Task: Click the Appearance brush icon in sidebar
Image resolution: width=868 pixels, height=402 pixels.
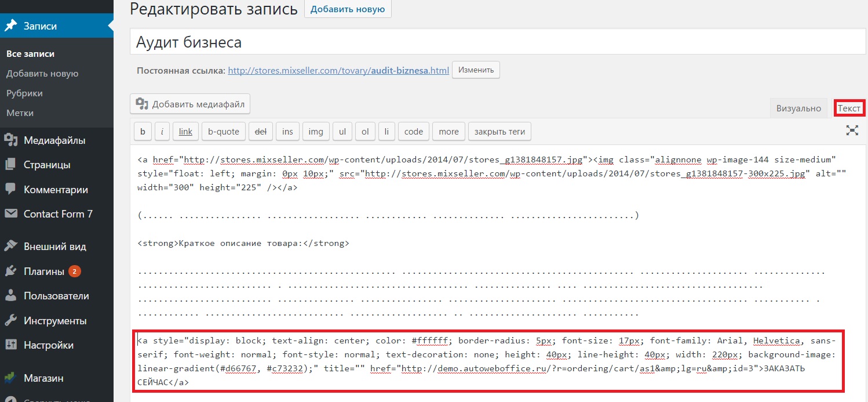Action: click(10, 247)
